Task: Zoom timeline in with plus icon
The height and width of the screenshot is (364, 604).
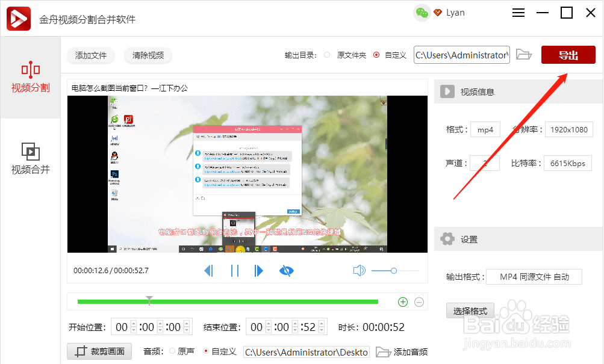Action: tap(402, 301)
